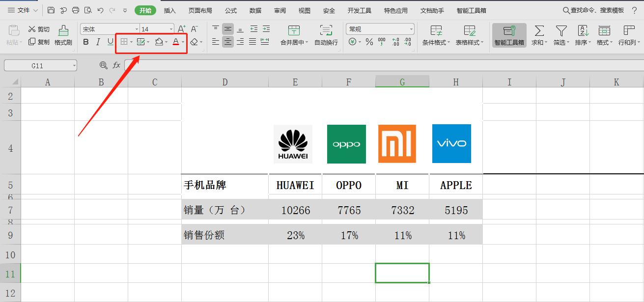Open the borders dropdown arrow

131,43
